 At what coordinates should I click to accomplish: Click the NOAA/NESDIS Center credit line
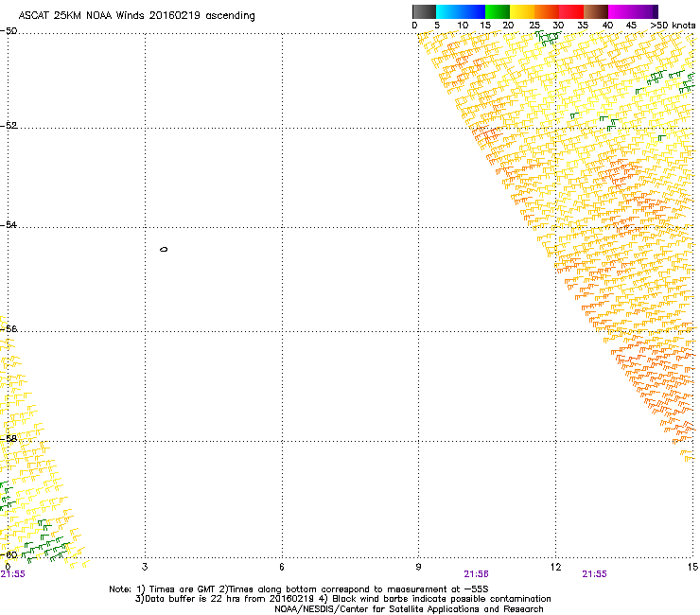pos(409,608)
